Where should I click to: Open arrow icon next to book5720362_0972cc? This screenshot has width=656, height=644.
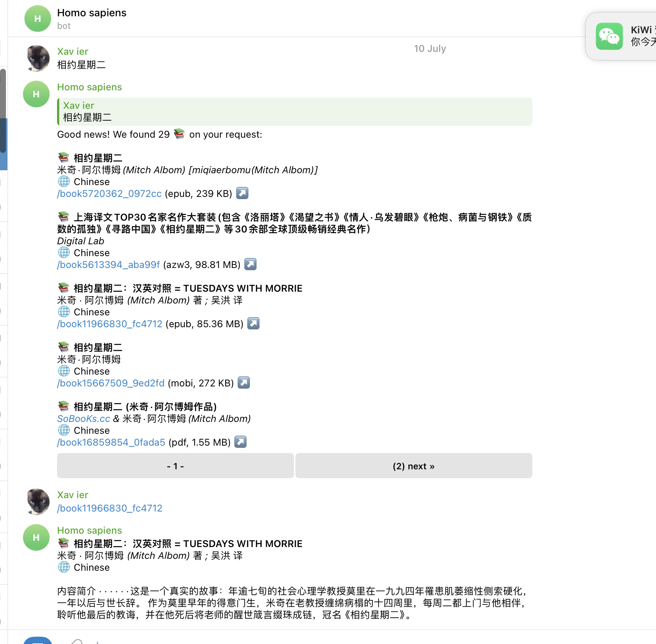pos(242,193)
